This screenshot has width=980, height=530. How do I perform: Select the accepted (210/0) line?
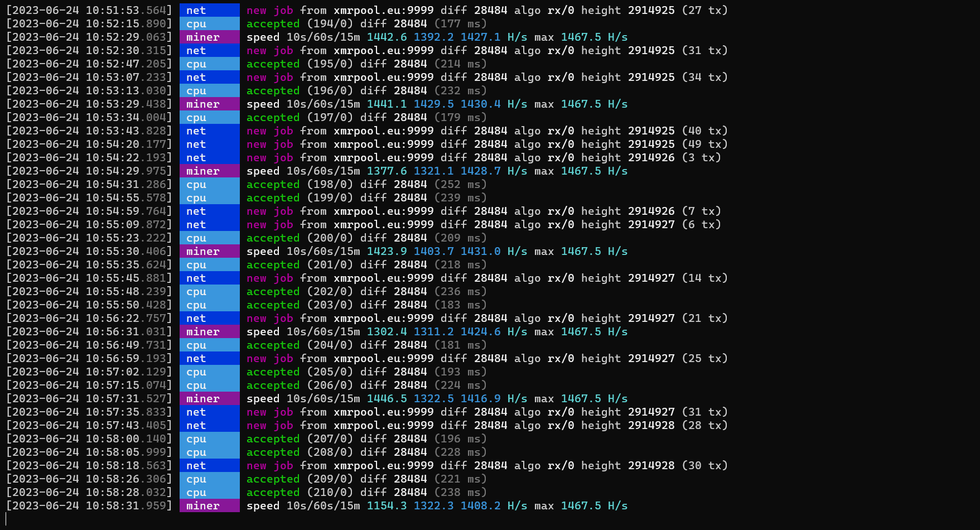[x=366, y=492]
